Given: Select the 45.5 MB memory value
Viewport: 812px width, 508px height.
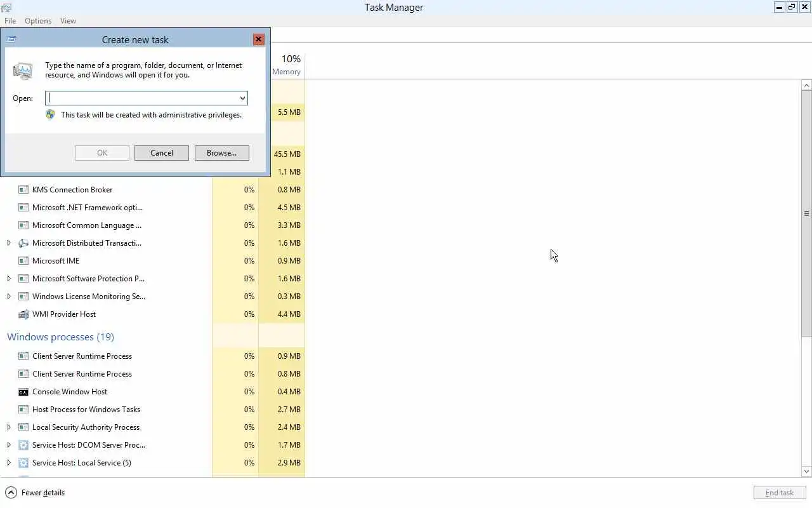Looking at the screenshot, I should [x=287, y=154].
